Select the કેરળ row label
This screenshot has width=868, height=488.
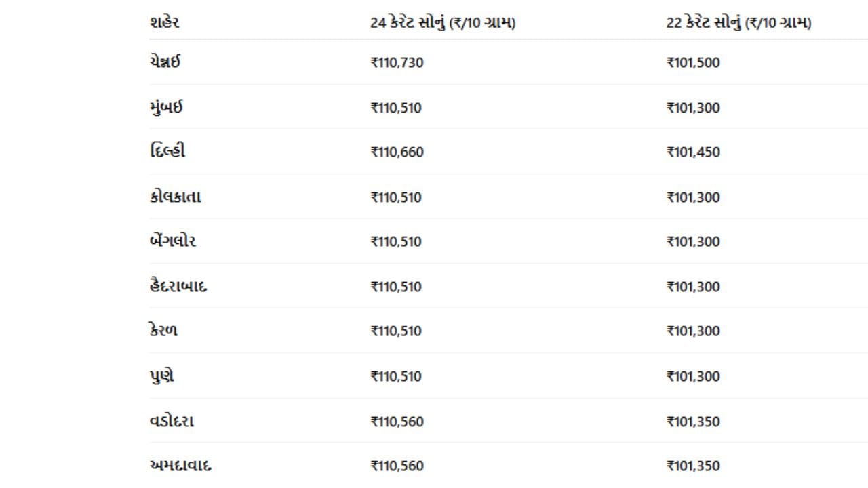tap(163, 331)
